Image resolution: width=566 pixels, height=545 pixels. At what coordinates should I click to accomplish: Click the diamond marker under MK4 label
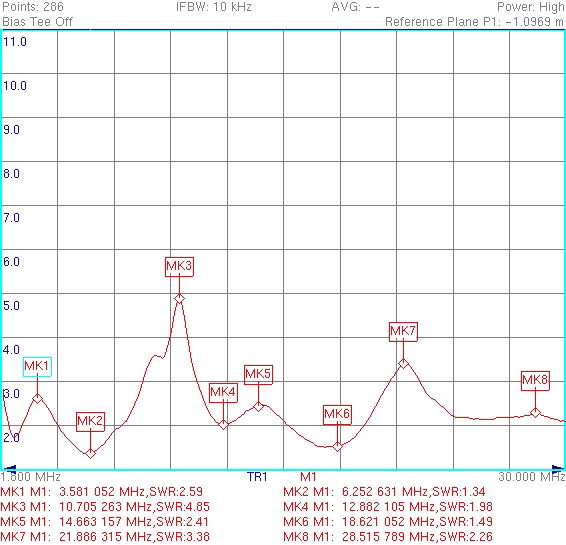[x=223, y=424]
